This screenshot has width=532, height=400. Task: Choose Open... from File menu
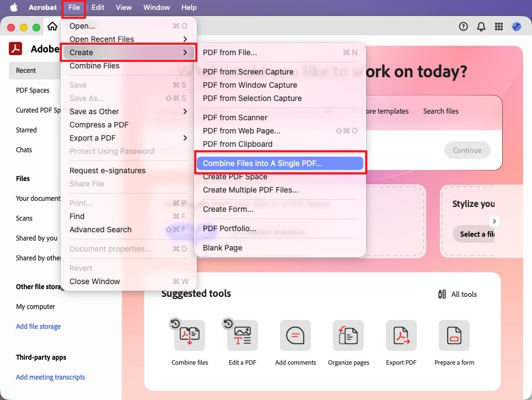pyautogui.click(x=128, y=26)
